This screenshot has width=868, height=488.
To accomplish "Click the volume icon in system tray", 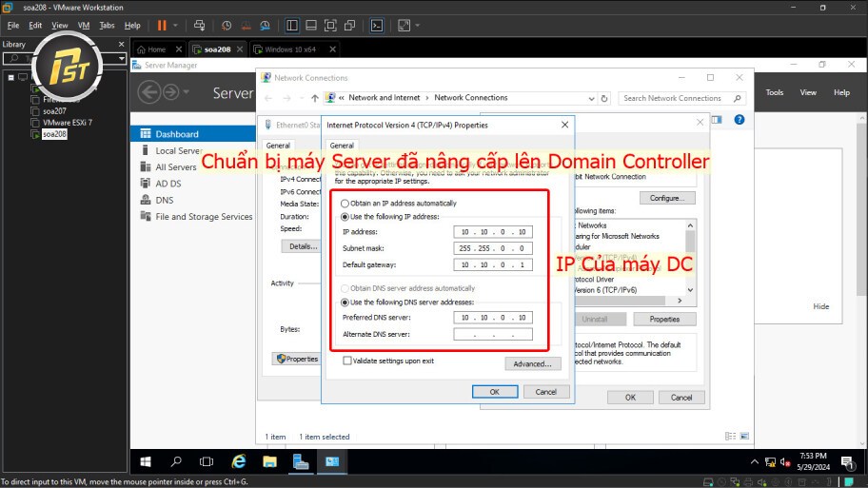I will pyautogui.click(x=785, y=461).
